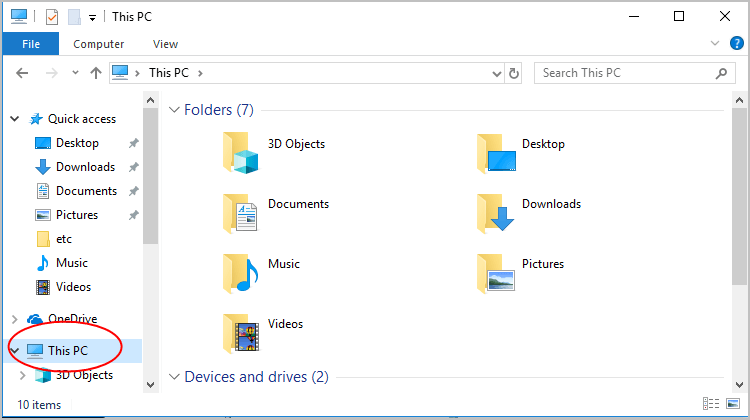
Task: Click the Quick access star item
Action: (81, 119)
